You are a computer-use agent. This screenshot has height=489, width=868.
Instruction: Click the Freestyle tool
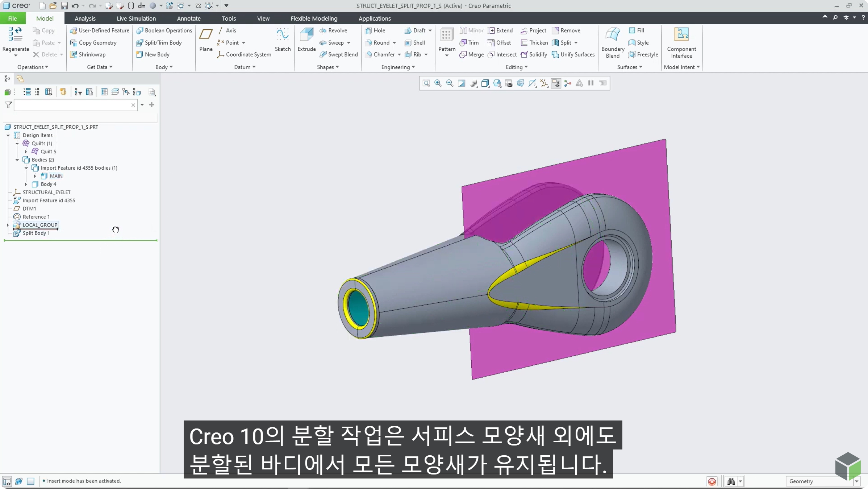point(643,54)
